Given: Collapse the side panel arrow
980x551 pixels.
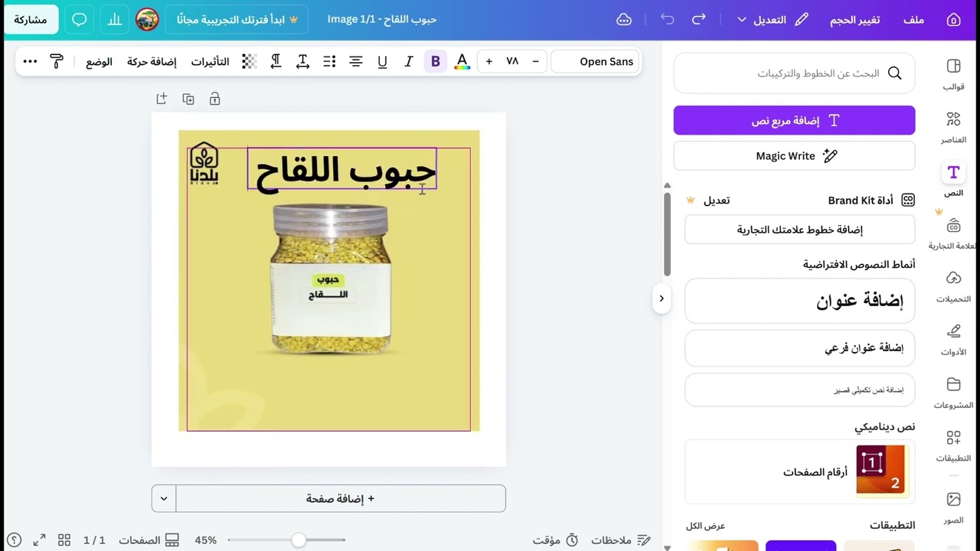Looking at the screenshot, I should (661, 298).
